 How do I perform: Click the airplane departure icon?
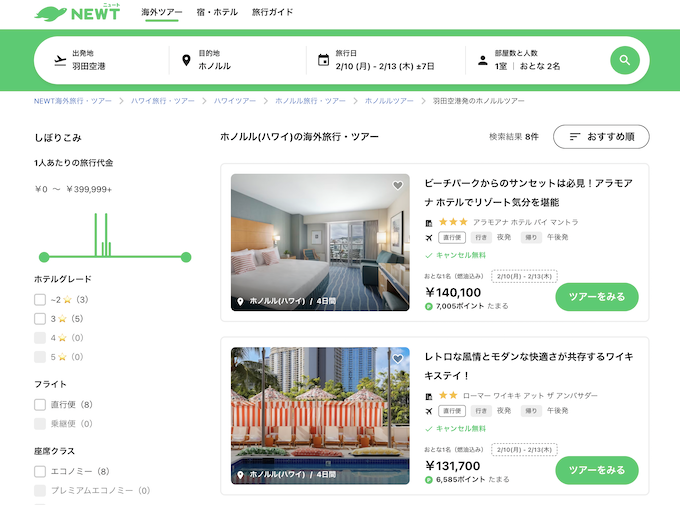(x=60, y=60)
